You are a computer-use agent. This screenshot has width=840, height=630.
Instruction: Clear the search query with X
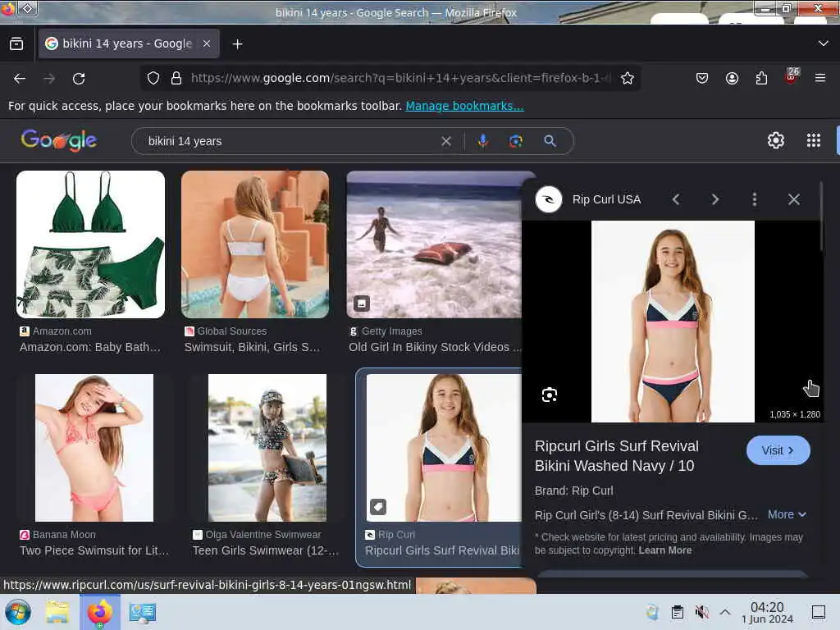pos(445,141)
